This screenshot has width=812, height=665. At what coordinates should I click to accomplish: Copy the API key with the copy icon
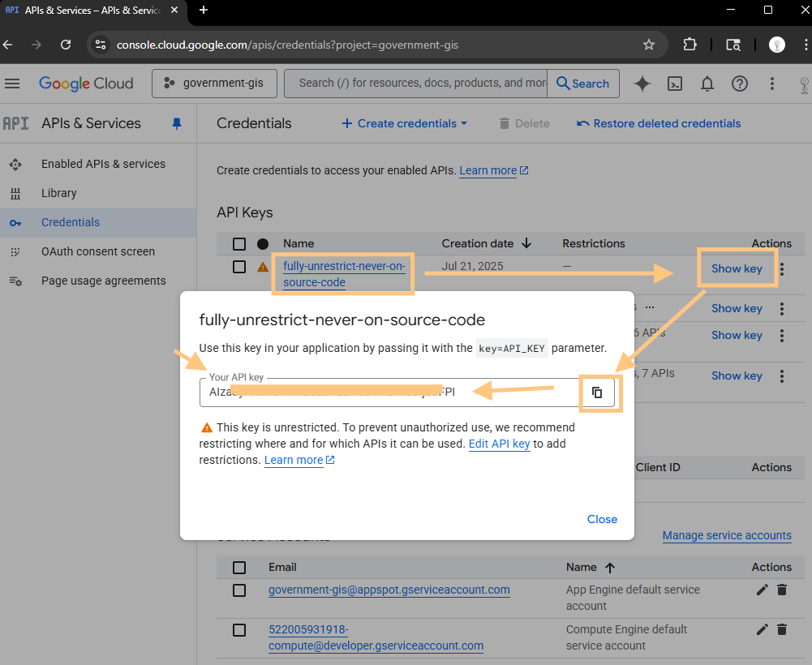(x=597, y=393)
